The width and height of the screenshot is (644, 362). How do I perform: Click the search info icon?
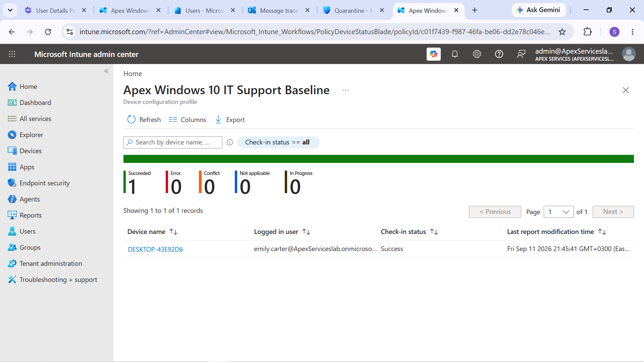tap(230, 142)
